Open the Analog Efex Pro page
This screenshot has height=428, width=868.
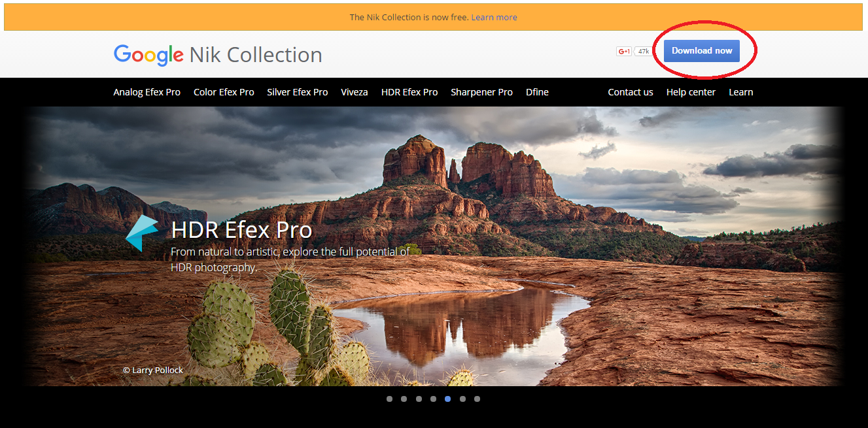[147, 92]
